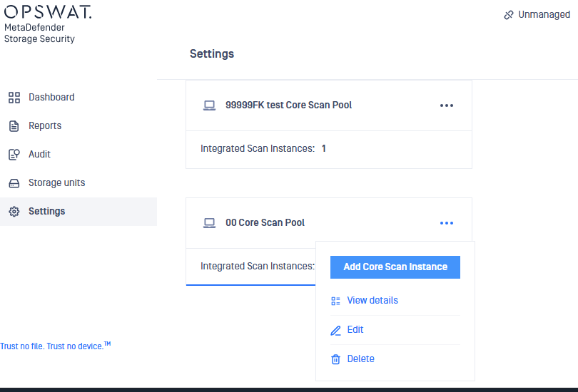
Task: Select Delete in the pool menu
Action: (360, 359)
